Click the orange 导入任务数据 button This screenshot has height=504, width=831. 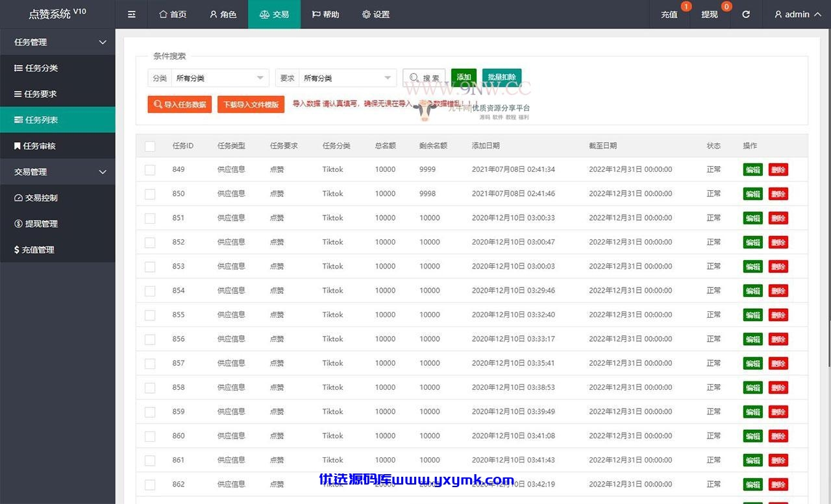pos(180,104)
